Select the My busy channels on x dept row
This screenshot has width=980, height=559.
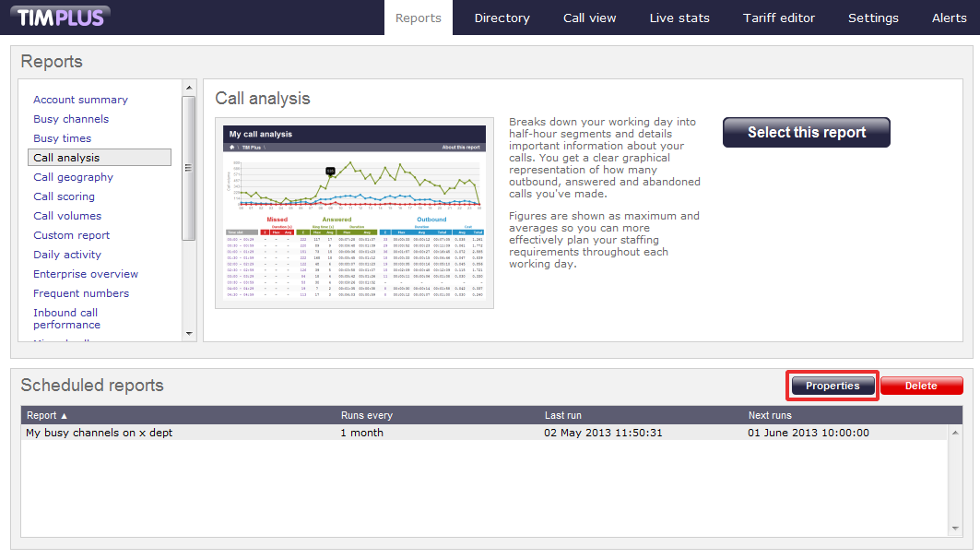[x=100, y=433]
